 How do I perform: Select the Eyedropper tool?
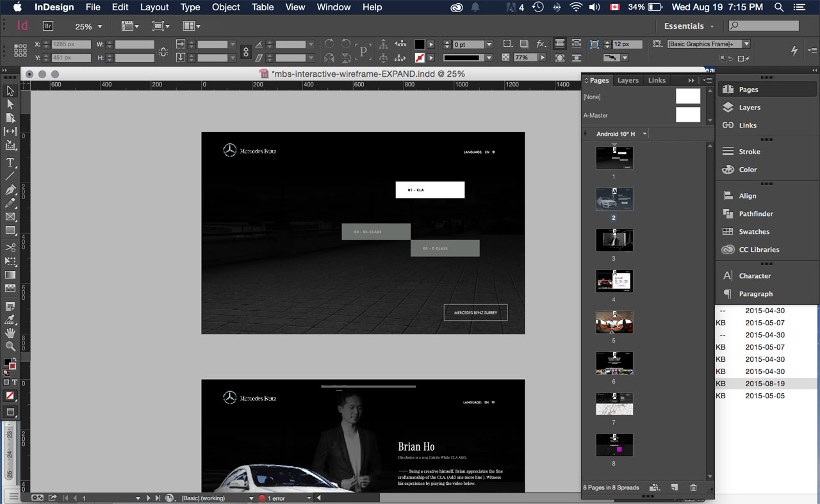coord(10,320)
